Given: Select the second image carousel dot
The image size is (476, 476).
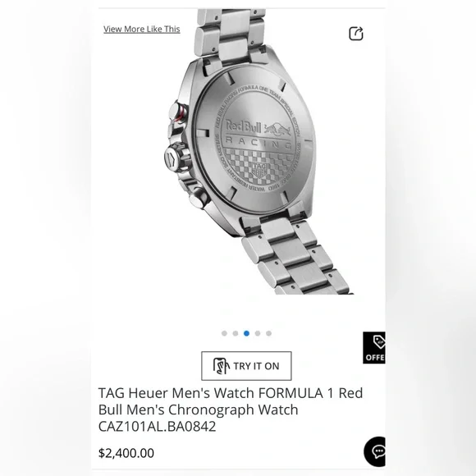Looking at the screenshot, I should point(236,333).
